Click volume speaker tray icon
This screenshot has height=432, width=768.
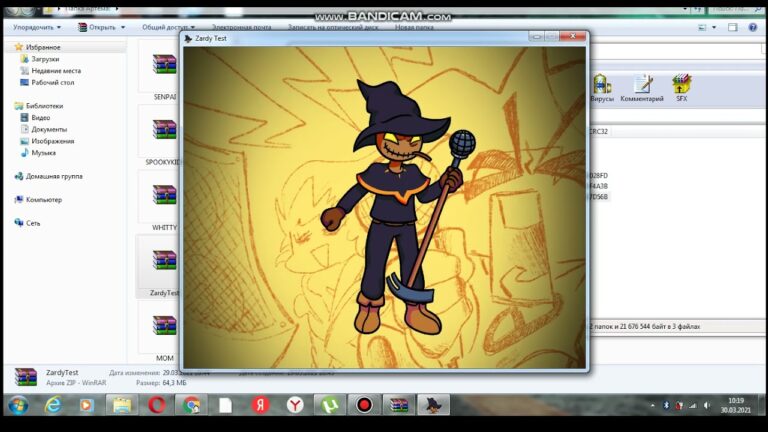pyautogui.click(x=707, y=406)
